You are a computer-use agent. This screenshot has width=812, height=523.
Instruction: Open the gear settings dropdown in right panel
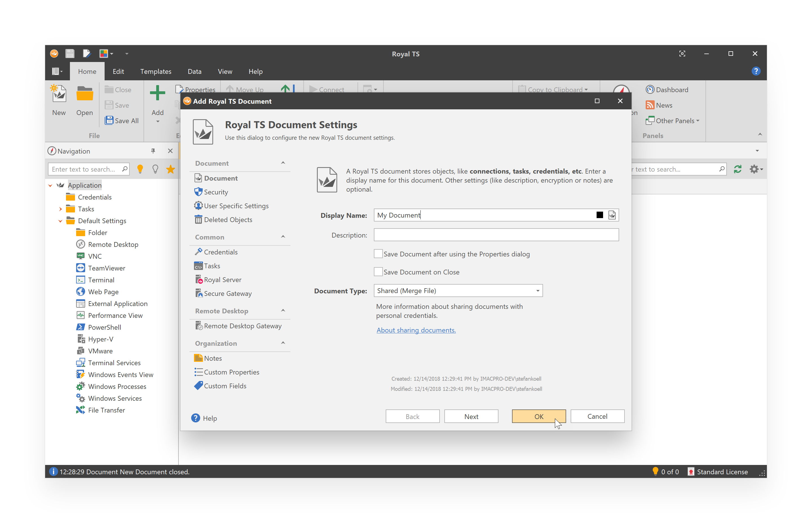pyautogui.click(x=756, y=169)
